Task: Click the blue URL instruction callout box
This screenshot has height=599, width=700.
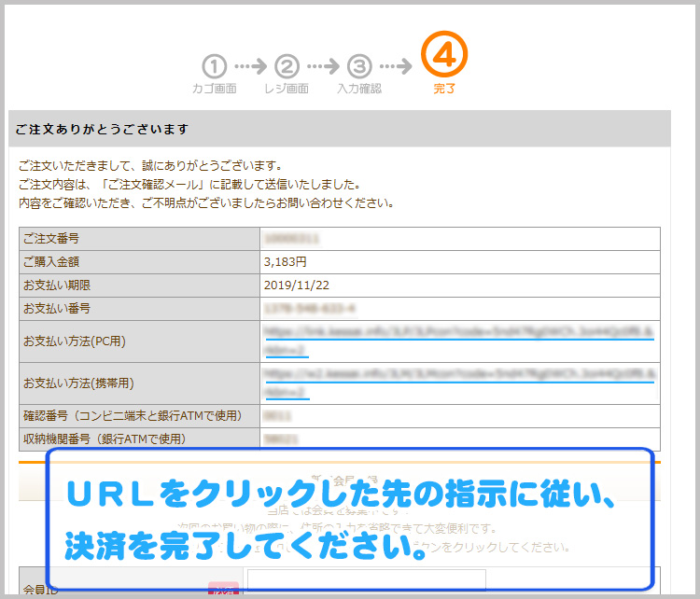Action: tap(349, 519)
